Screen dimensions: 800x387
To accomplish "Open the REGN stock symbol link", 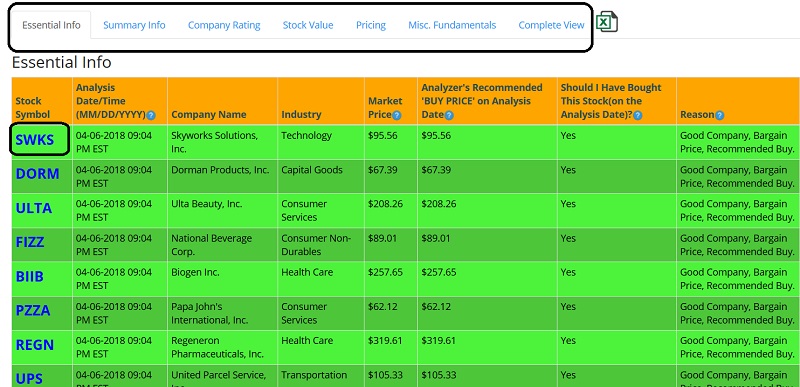I will [35, 345].
